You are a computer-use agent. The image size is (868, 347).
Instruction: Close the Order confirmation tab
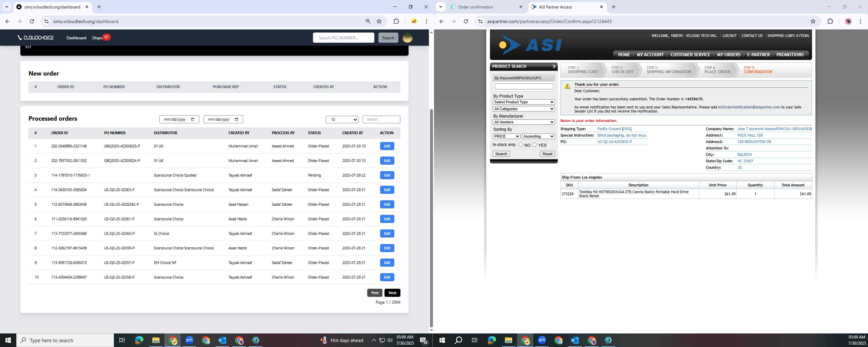(521, 7)
